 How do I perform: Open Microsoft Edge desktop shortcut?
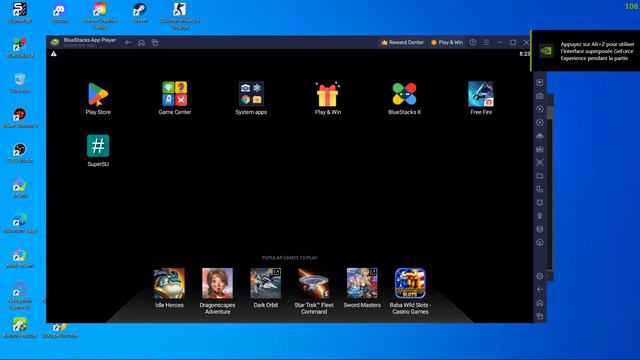pos(20,223)
